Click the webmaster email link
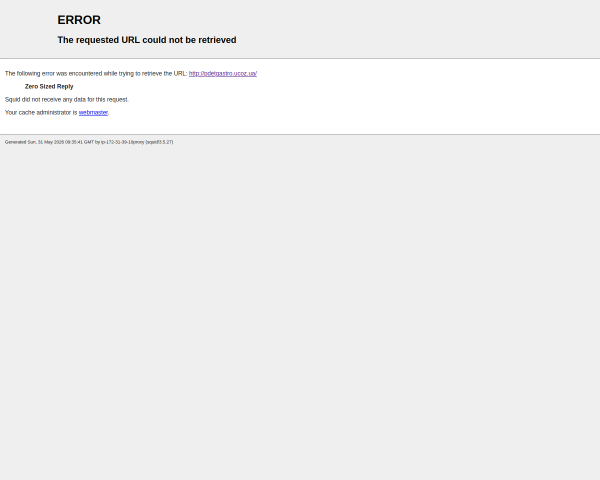The height and width of the screenshot is (480, 600). (93, 113)
